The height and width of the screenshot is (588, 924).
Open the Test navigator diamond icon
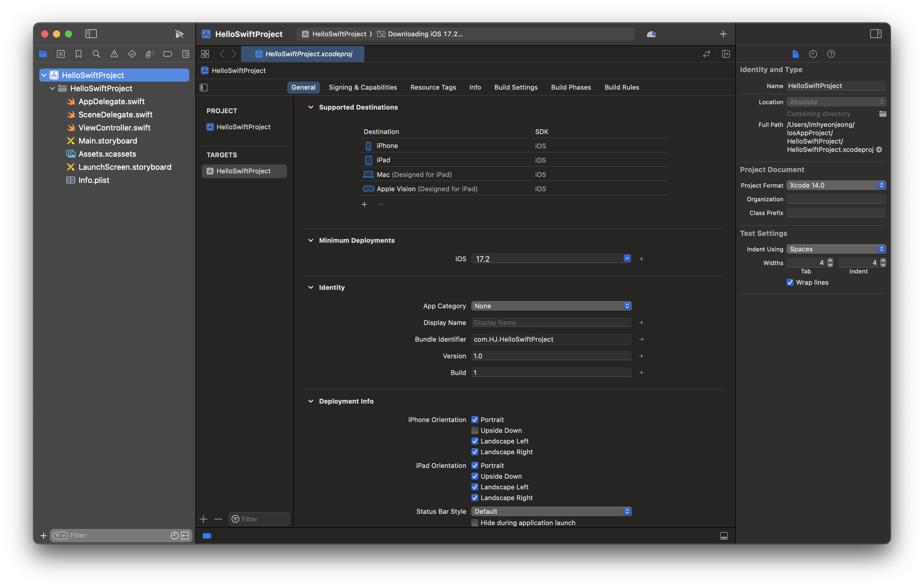pyautogui.click(x=132, y=54)
